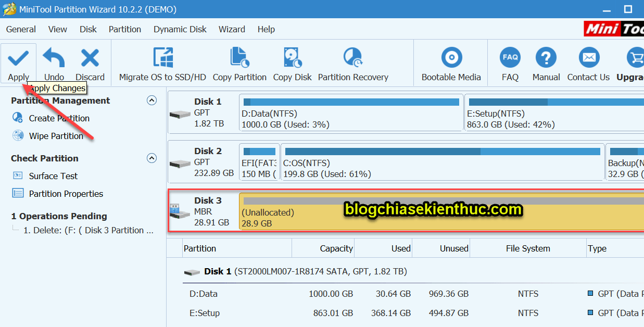Open Bootable Media builder
The width and height of the screenshot is (644, 327).
[451, 64]
